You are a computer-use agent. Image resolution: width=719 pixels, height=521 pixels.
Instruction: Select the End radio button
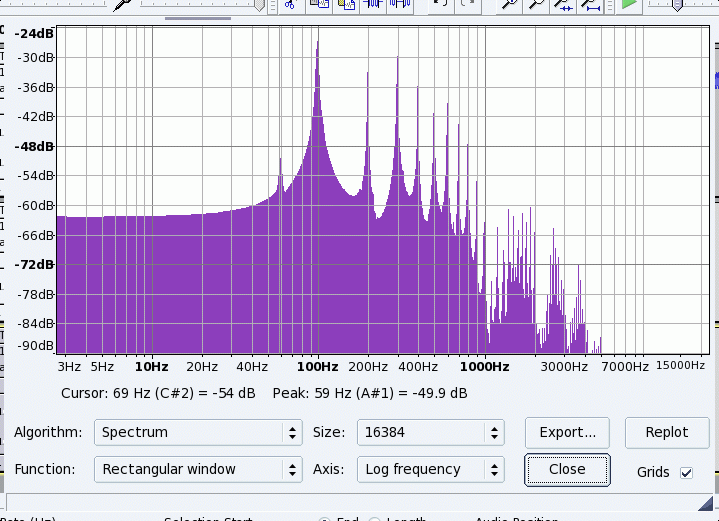324,519
